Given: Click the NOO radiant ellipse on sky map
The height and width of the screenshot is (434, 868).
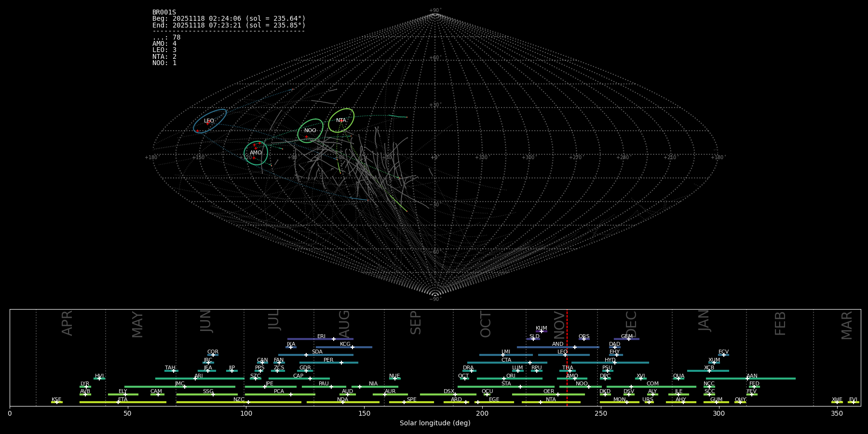Looking at the screenshot, I should [310, 131].
